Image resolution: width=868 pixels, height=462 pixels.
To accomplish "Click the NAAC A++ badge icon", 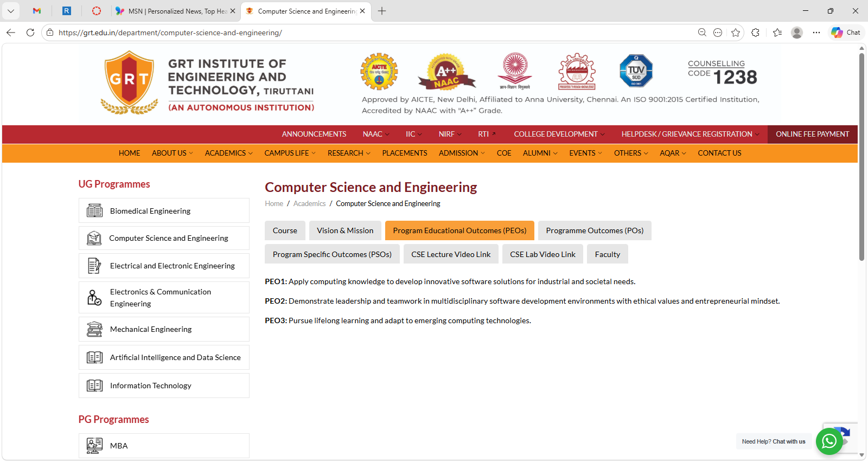I will pyautogui.click(x=446, y=72).
